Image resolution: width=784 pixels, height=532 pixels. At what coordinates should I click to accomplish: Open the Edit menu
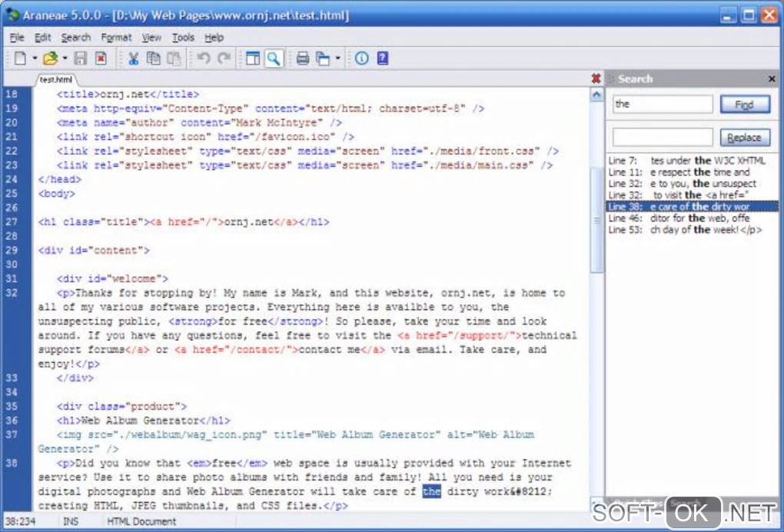(x=42, y=38)
